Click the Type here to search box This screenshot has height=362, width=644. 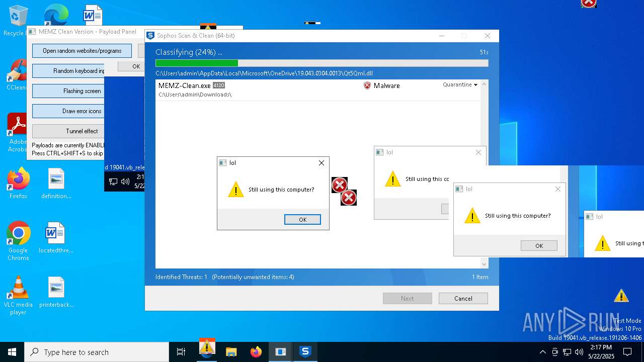point(97,352)
